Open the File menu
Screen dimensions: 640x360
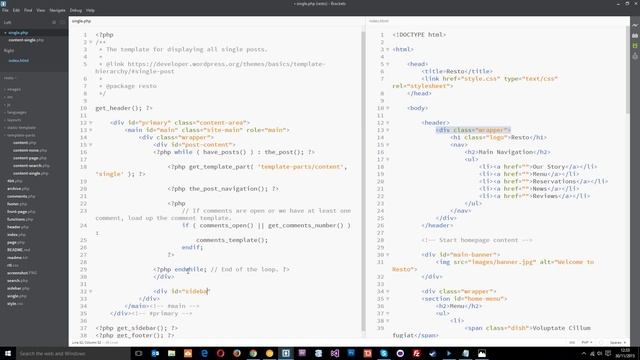5,10
